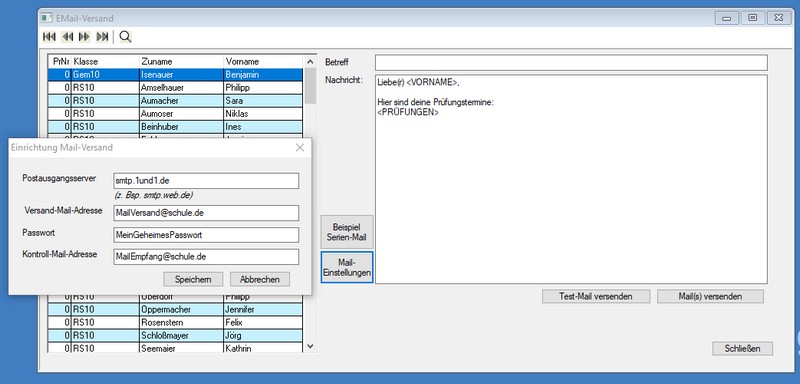Click the Speichern button

click(193, 279)
